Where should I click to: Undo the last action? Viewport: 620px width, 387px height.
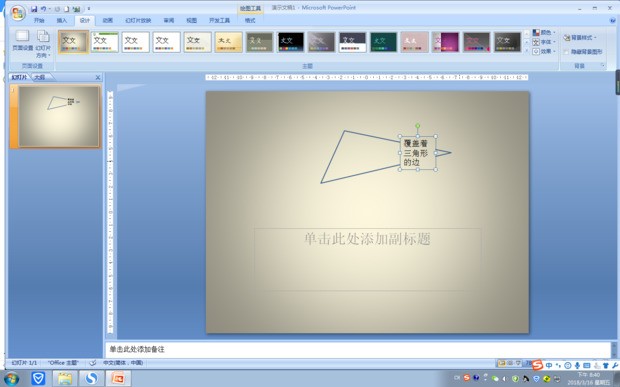(x=43, y=9)
